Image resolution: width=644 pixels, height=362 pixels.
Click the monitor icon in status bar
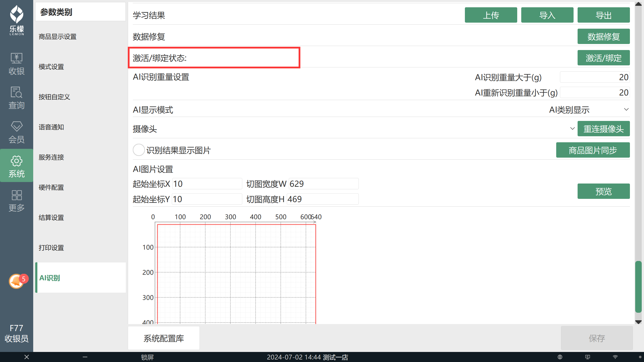point(588,357)
